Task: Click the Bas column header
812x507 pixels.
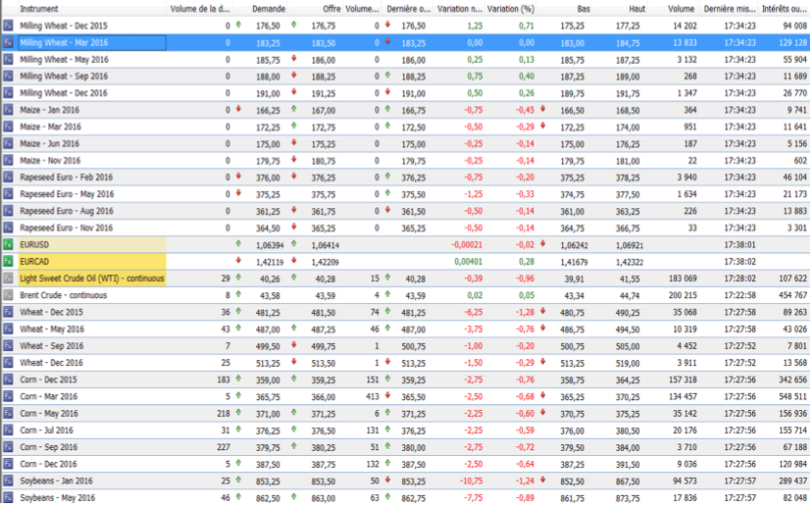Action: (584, 8)
